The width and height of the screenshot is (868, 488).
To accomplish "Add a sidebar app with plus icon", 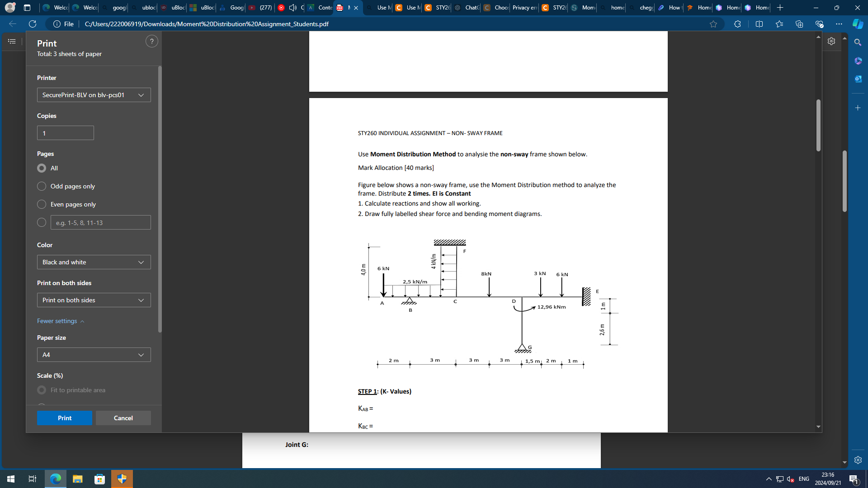I will click(x=858, y=108).
